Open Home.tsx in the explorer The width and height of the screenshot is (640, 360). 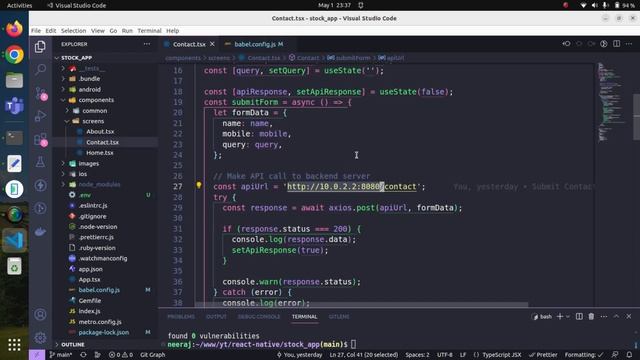tap(100, 153)
